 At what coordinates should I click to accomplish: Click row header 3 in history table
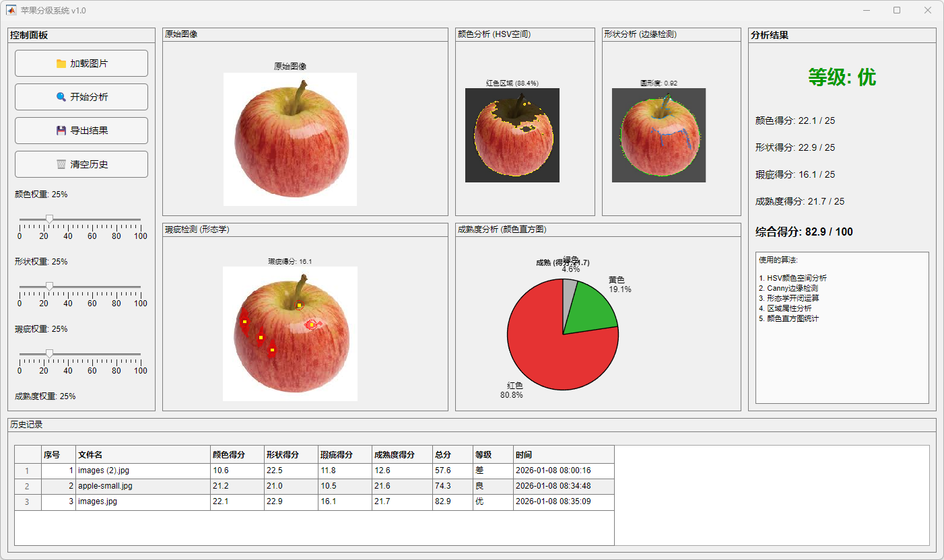click(x=28, y=502)
